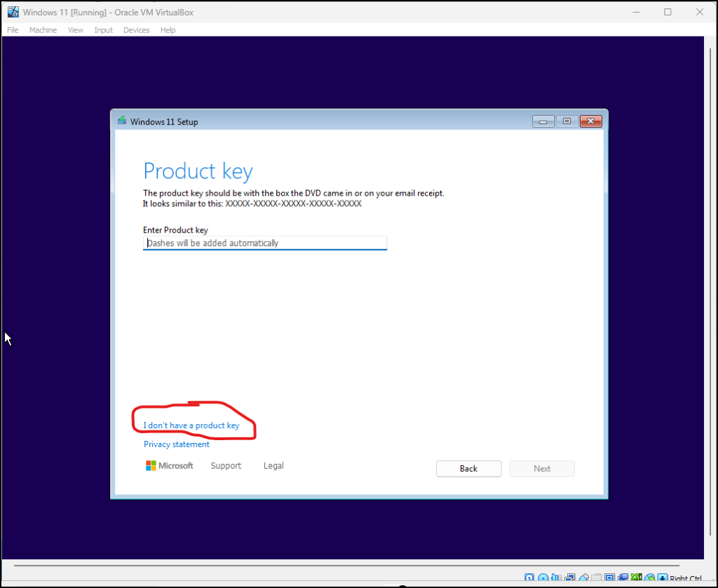Close the Windows 11 Setup dialog
The height and width of the screenshot is (588, 718).
(x=590, y=121)
